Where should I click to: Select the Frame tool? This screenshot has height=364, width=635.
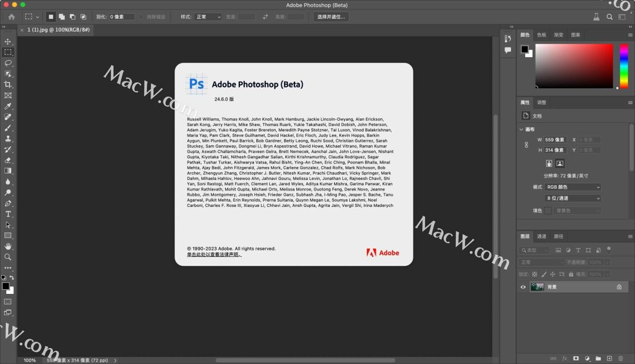8,95
